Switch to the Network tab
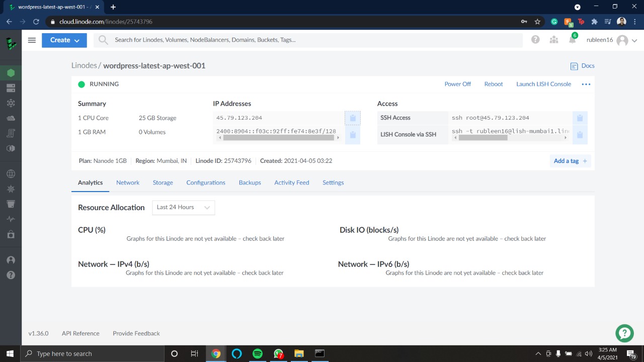 (128, 183)
